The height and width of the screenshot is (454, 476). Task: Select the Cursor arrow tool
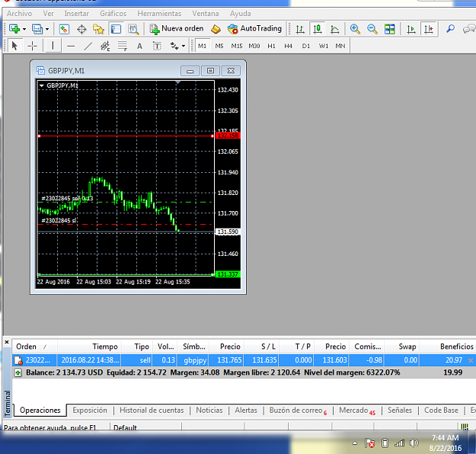click(14, 46)
